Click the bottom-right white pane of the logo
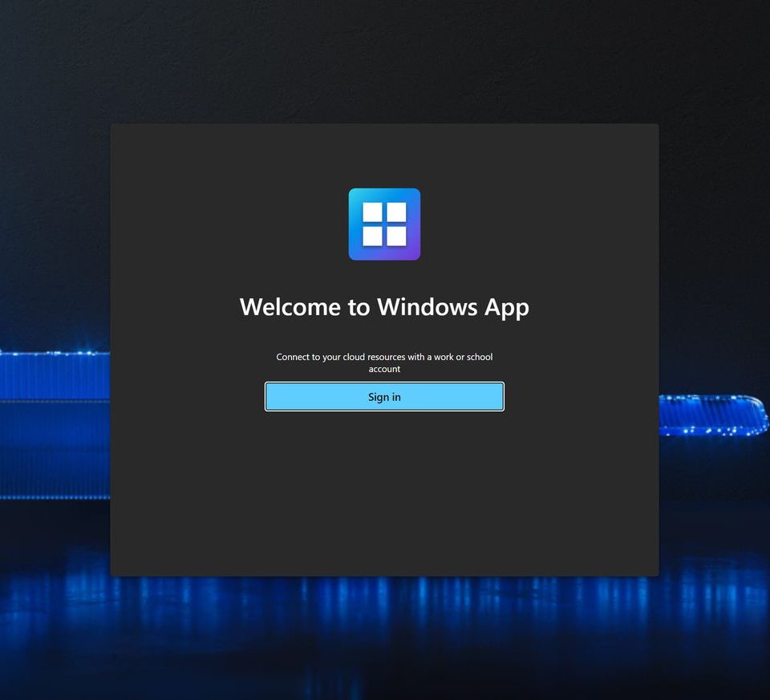This screenshot has width=770, height=700. [x=396, y=236]
